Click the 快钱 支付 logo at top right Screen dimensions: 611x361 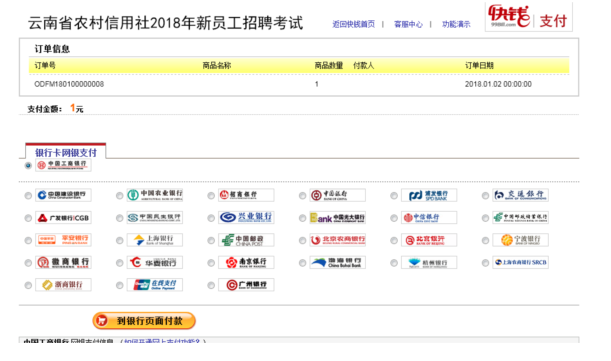528,17
